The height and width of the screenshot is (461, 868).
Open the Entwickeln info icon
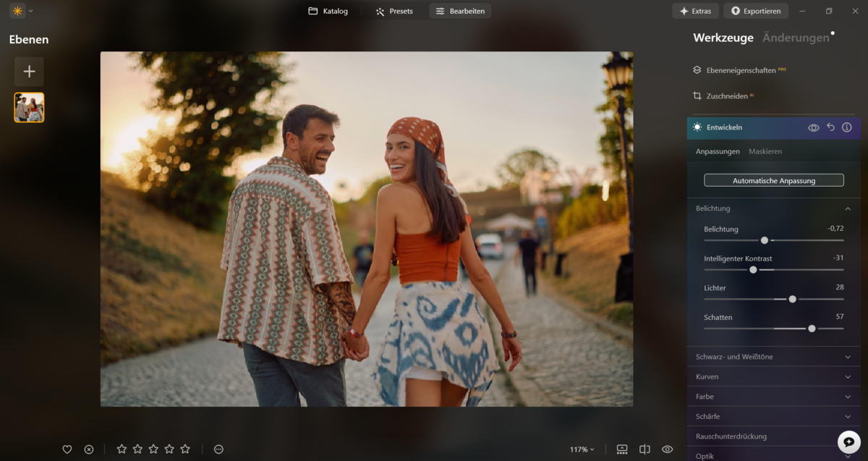click(846, 127)
